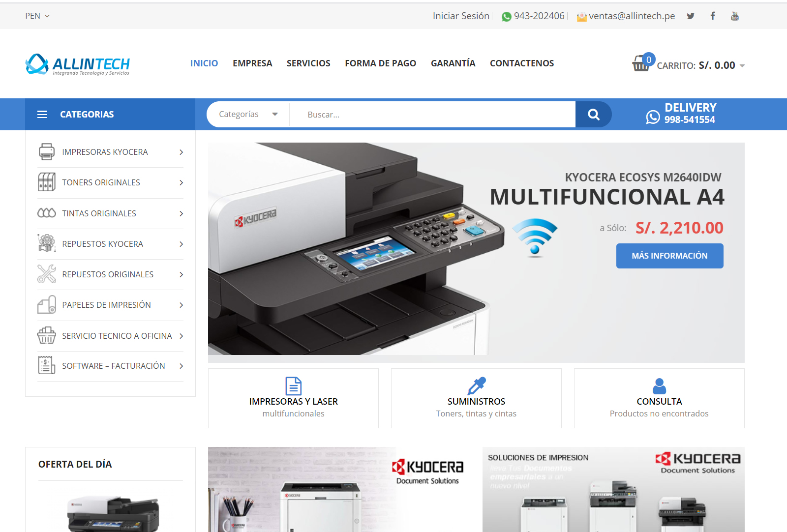Click the ventas@allintech.pe email link
Screen dimensions: 787x532
pos(632,16)
